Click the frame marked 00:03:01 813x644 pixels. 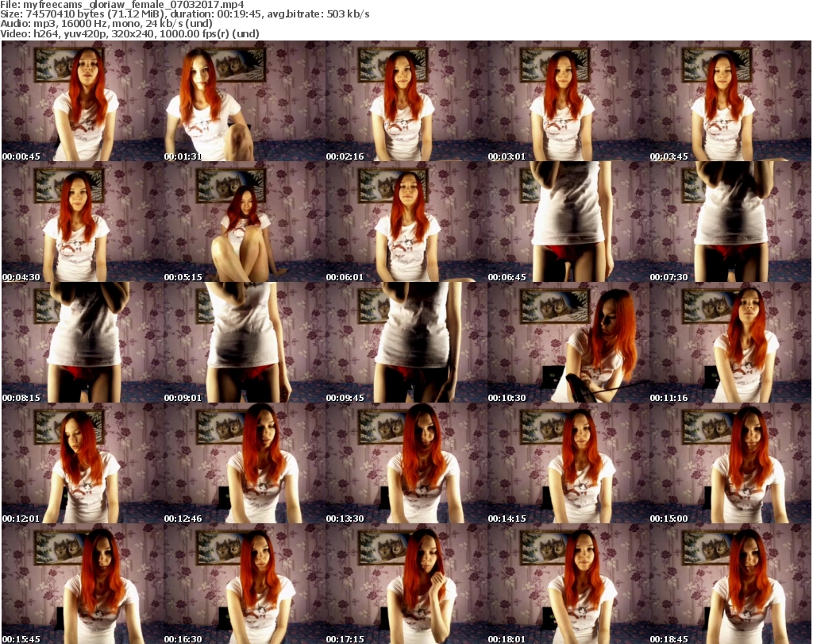(568, 101)
